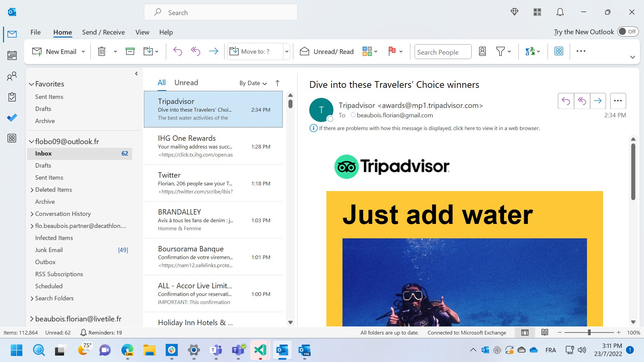Open the Tasks clipboard icon

(x=12, y=97)
